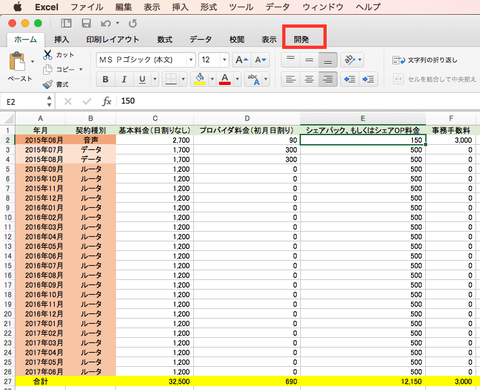Select the 合計 cell
The width and height of the screenshot is (480, 390).
[40, 381]
